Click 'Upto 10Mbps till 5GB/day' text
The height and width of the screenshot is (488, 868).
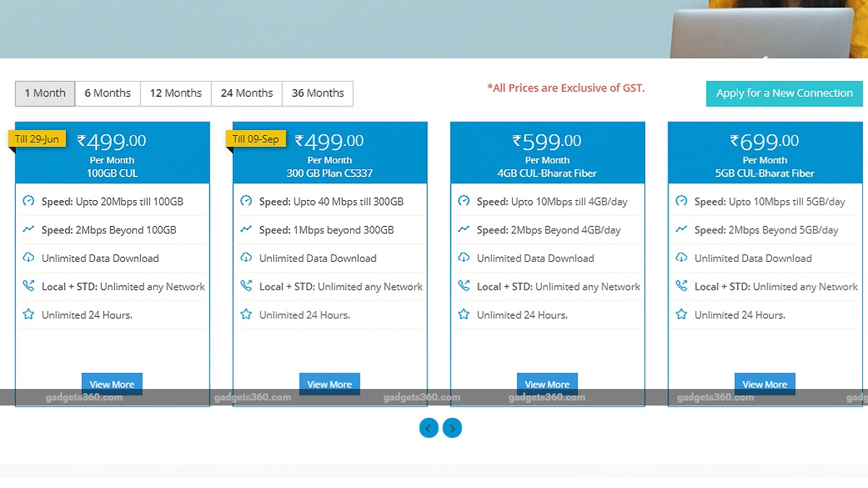click(x=787, y=202)
